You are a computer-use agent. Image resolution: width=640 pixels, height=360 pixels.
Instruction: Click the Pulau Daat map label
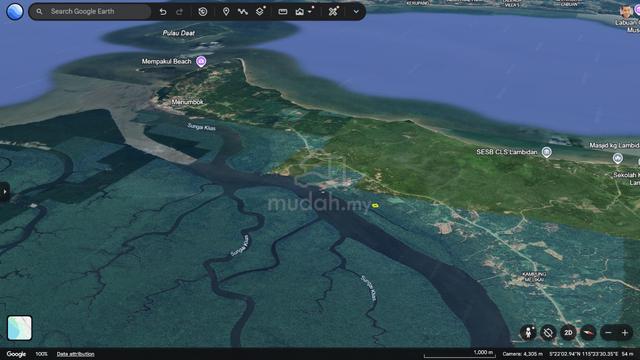(x=179, y=33)
